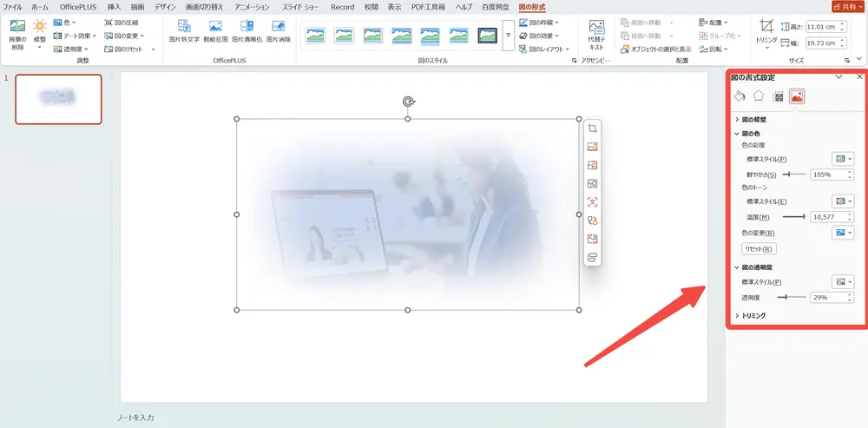Screen dimensions: 868x428
Task: Open the 回転 rotate dropdown
Action: 713,49
